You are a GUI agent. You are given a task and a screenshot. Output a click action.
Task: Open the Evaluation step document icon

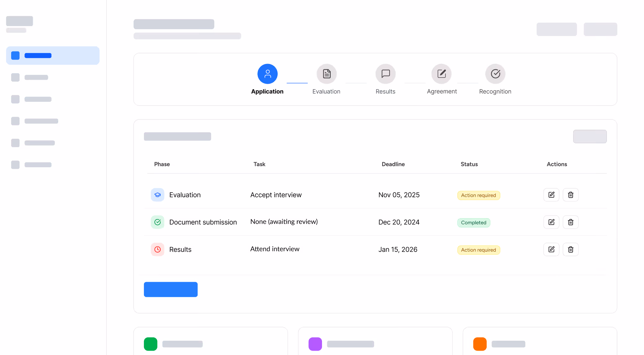pyautogui.click(x=327, y=74)
